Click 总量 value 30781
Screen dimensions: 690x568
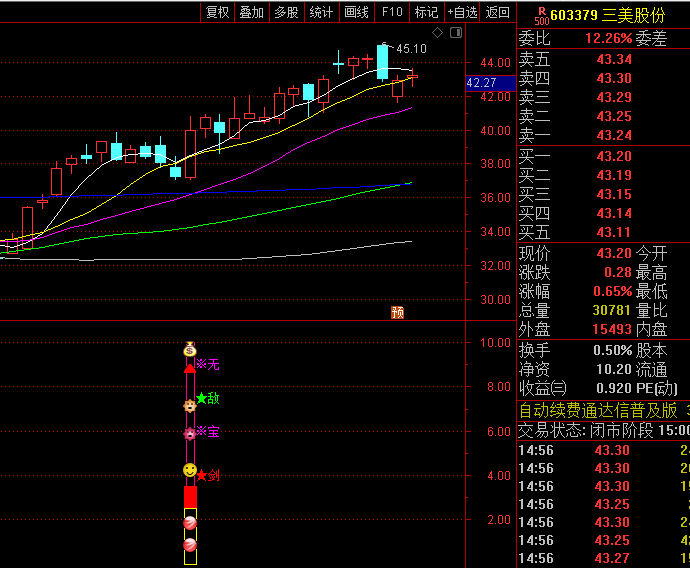click(612, 310)
